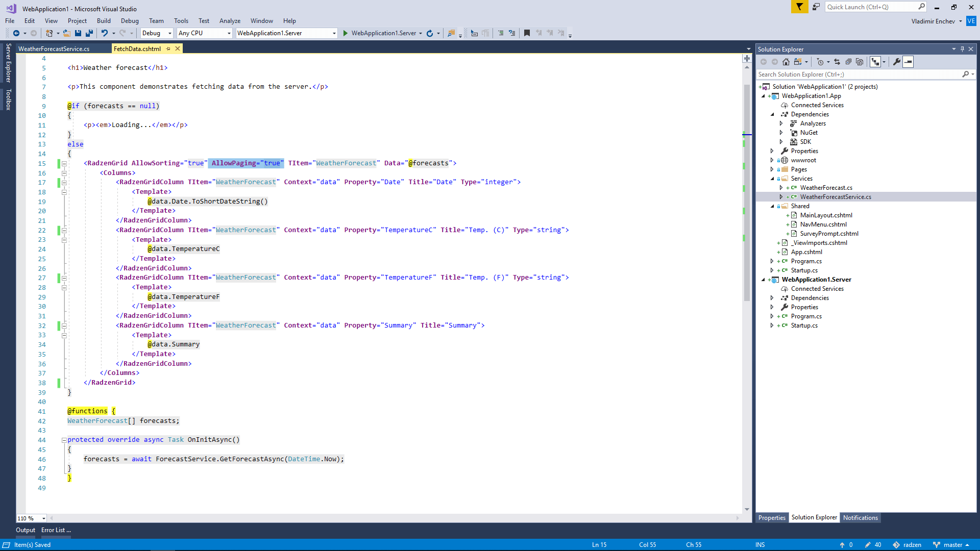Open the Error List panel button
The height and width of the screenshot is (551, 980).
coord(56,530)
